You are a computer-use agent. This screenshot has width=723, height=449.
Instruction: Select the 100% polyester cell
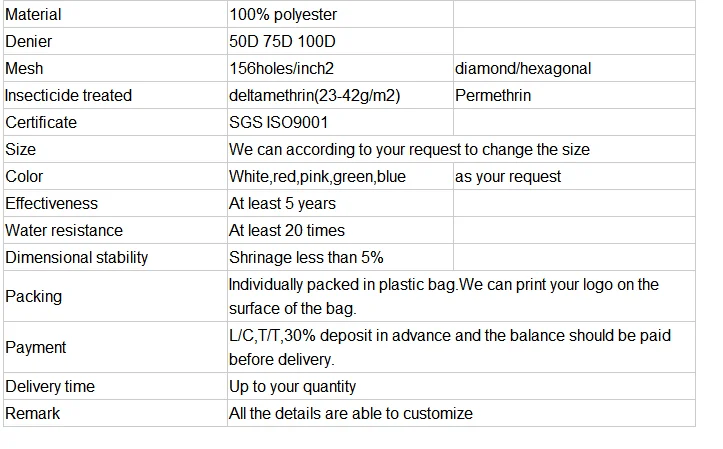[x=283, y=14]
